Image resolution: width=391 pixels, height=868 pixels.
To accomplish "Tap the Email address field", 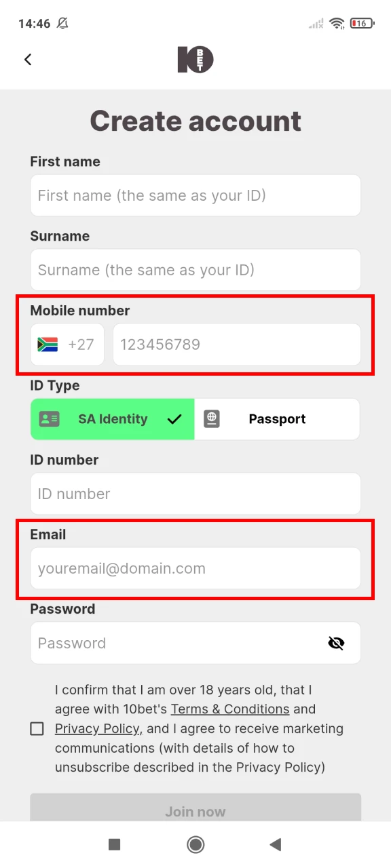I will (195, 568).
